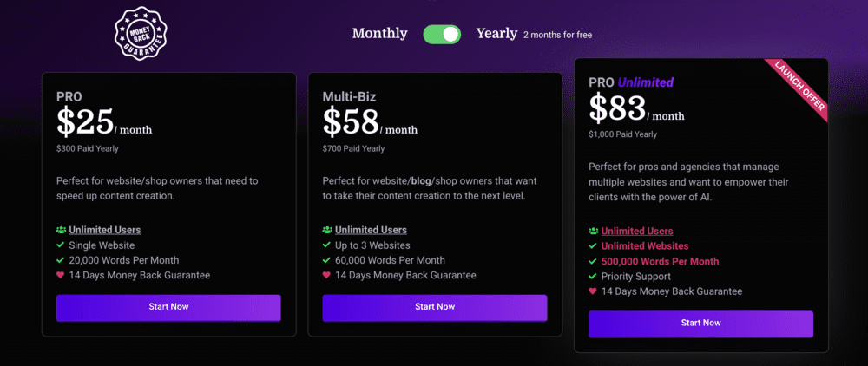This screenshot has width=868, height=366.
Task: Click Start Now on the Multi-Biz plan
Action: point(435,308)
